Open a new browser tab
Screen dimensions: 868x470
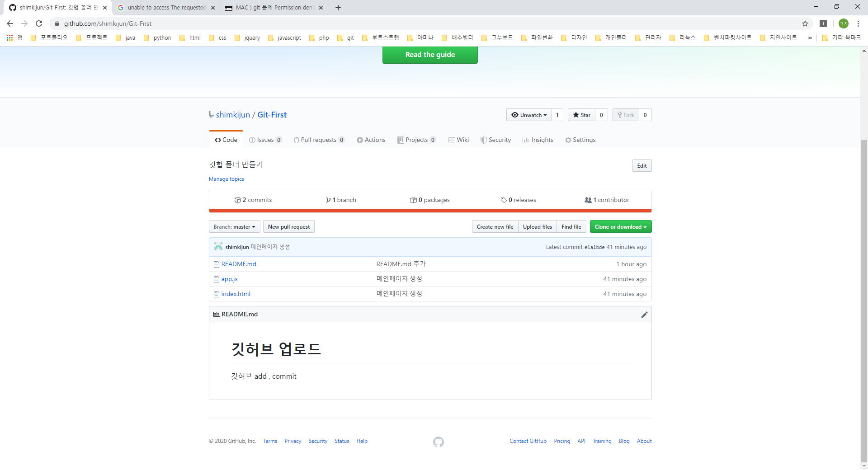[x=338, y=8]
